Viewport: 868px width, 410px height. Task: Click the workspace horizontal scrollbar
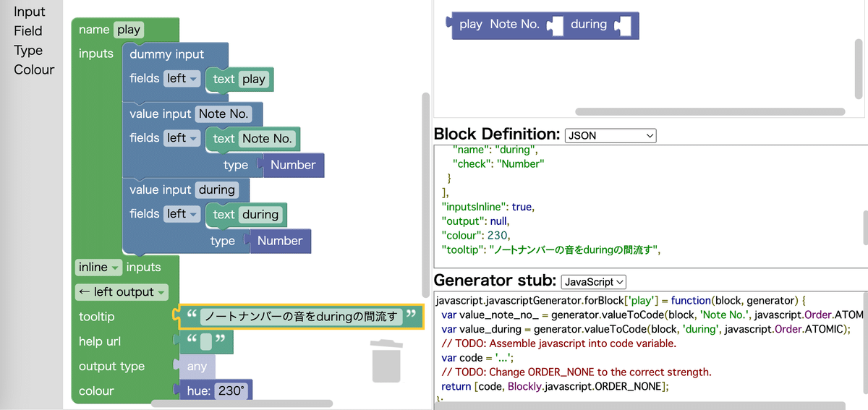click(x=242, y=403)
